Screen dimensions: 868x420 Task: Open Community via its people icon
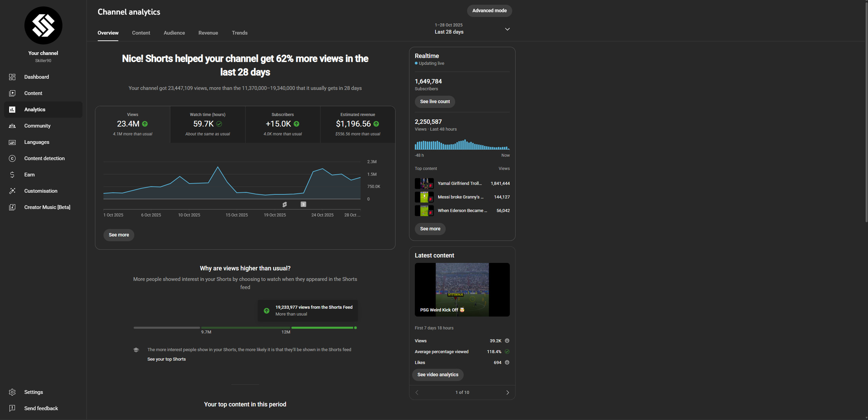[x=12, y=126]
